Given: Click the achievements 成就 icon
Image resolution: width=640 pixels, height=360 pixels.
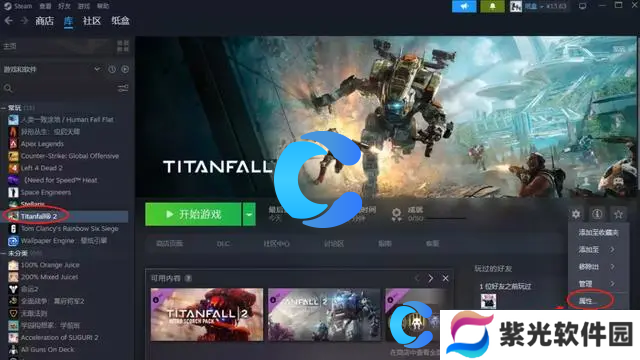Looking at the screenshot, I should [396, 214].
